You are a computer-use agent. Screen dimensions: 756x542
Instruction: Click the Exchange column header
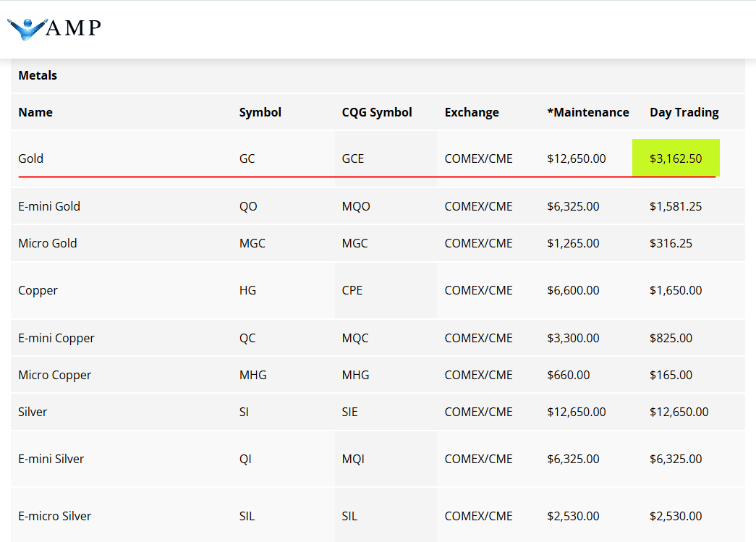tap(472, 112)
